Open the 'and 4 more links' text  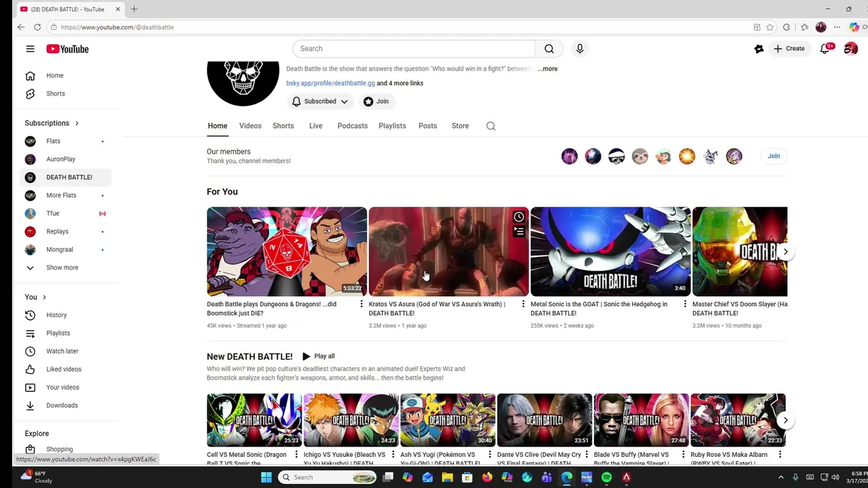pyautogui.click(x=400, y=83)
